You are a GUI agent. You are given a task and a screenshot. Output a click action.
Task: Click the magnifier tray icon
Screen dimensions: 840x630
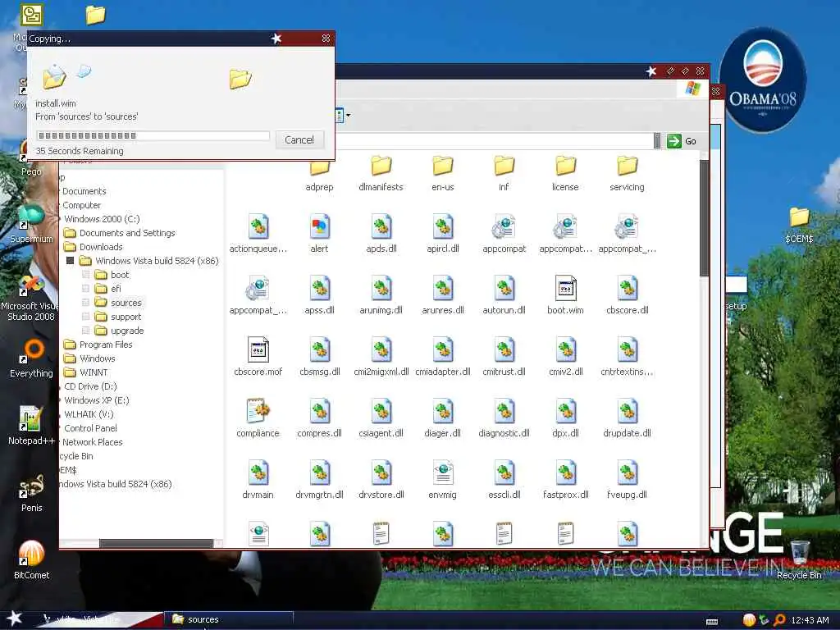[x=779, y=620]
